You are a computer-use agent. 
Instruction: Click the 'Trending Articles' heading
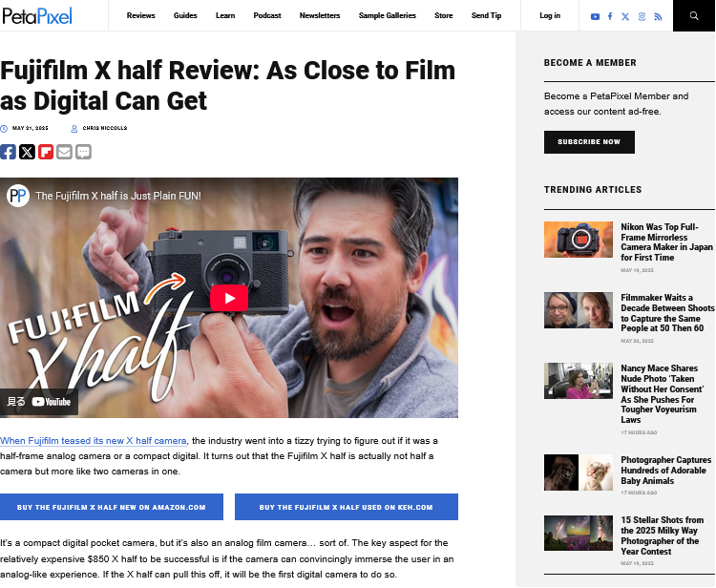(593, 189)
